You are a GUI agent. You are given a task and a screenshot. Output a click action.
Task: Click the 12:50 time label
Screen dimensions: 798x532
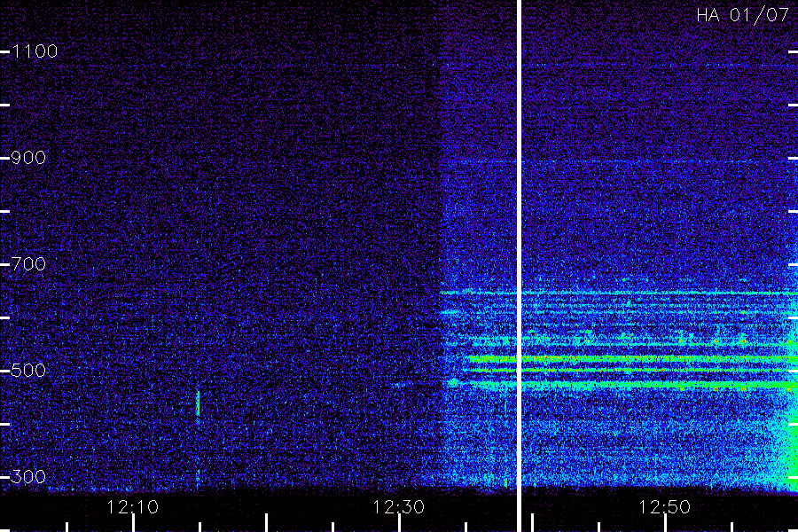(665, 507)
